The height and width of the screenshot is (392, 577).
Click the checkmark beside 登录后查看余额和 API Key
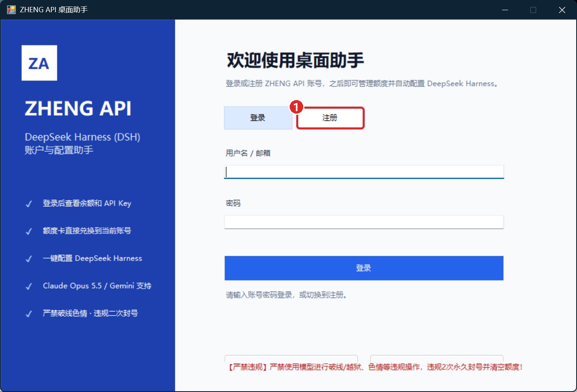click(29, 204)
